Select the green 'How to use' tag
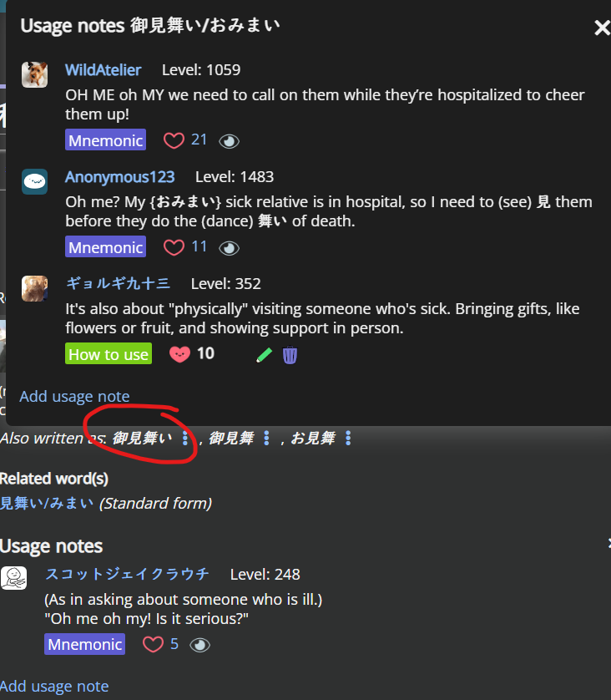Screen dimensions: 611x700 pos(109,353)
